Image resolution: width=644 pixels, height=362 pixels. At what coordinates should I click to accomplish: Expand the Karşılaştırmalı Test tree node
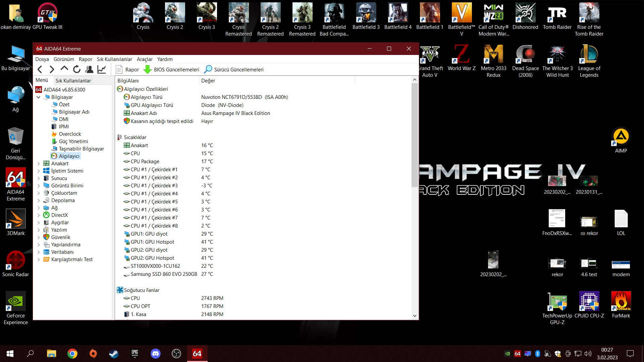click(x=39, y=259)
